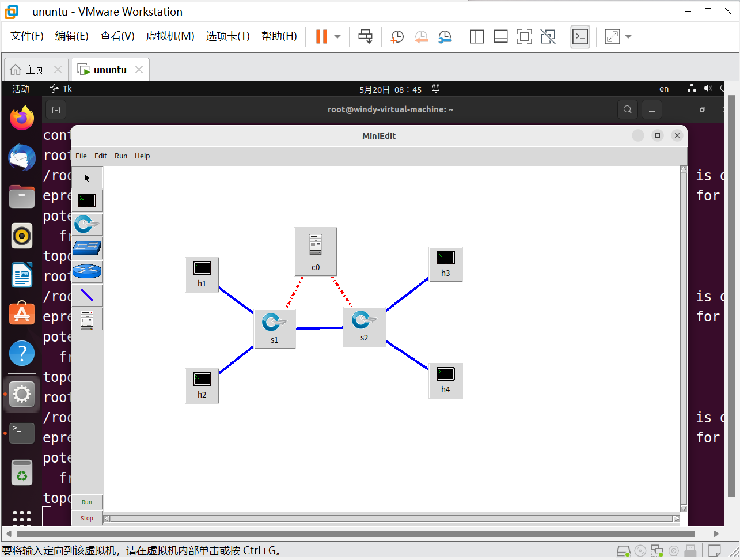
Task: Choose the Legacy Switch tool
Action: pyautogui.click(x=86, y=248)
